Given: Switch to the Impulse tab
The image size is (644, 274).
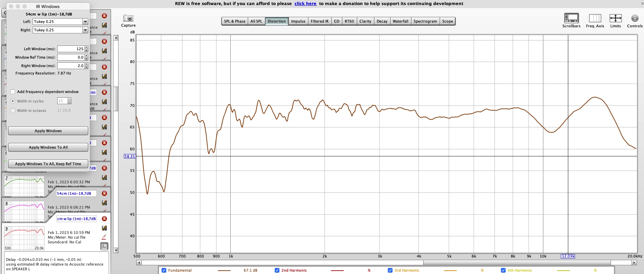Looking at the screenshot, I should coord(298,21).
